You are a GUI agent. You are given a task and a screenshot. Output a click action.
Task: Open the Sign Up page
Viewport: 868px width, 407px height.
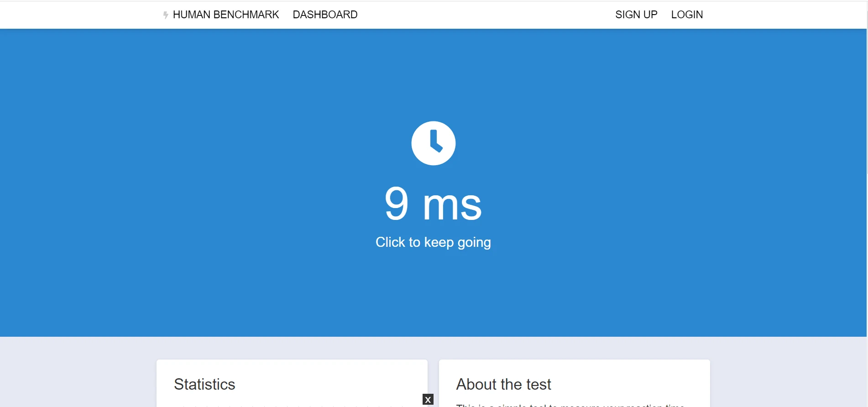pos(636,15)
